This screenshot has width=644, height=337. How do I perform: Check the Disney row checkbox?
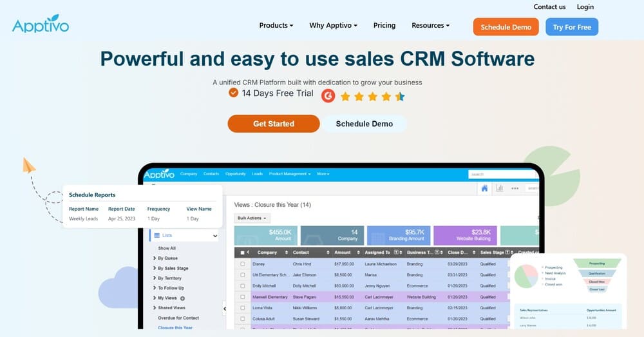[242, 264]
